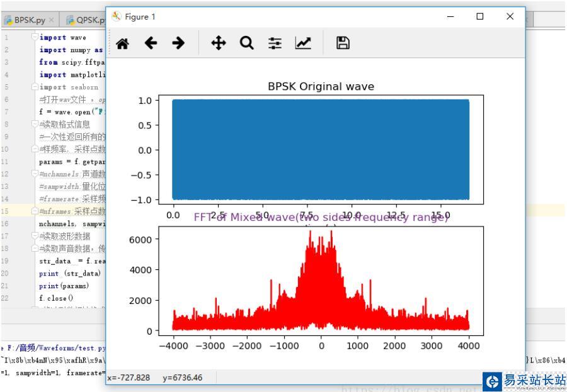Reset the plot to the original home view

coord(122,43)
